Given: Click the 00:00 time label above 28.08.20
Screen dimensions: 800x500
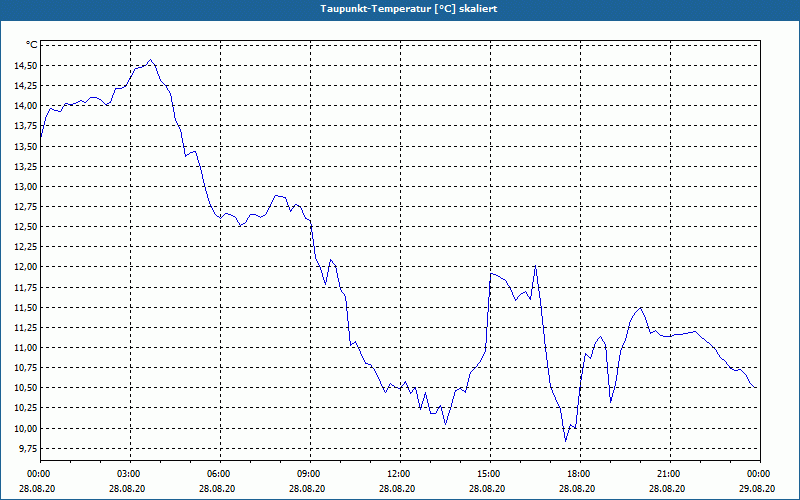Looking at the screenshot, I should click(38, 474).
